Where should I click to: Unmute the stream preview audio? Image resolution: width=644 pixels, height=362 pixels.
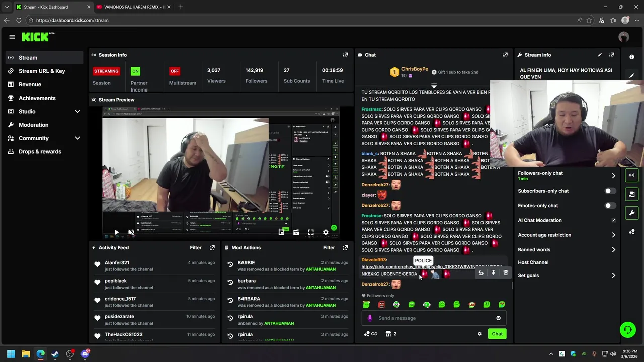point(131,232)
